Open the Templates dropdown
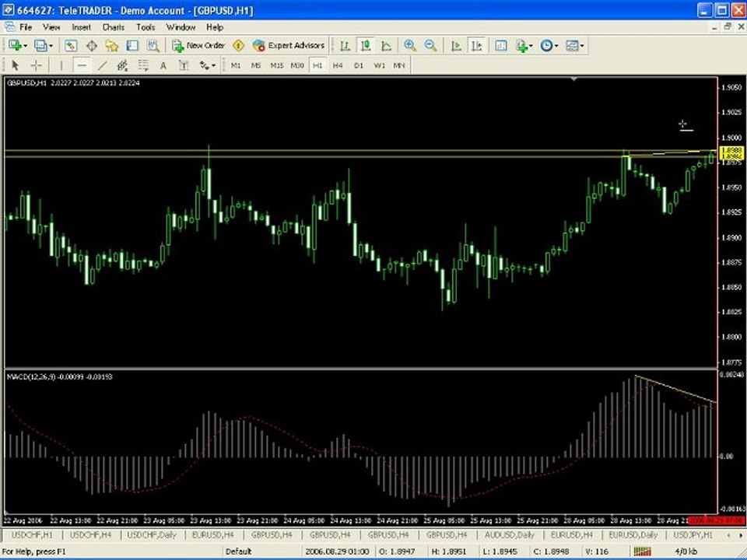The width and height of the screenshot is (747, 560). click(574, 46)
